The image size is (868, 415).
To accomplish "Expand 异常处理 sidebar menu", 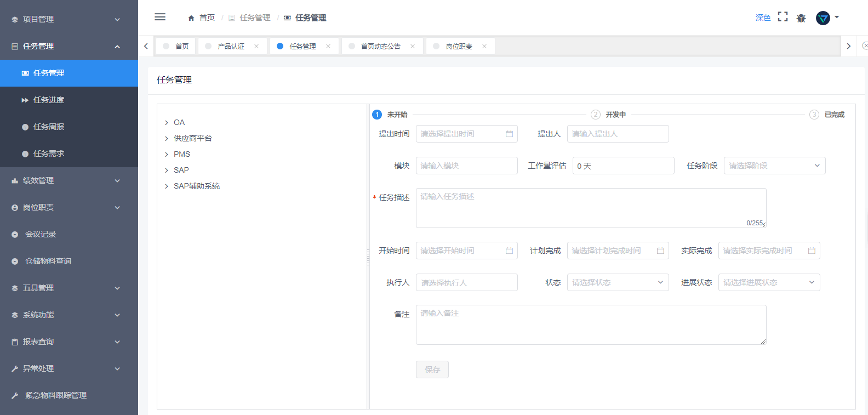I will [x=69, y=368].
